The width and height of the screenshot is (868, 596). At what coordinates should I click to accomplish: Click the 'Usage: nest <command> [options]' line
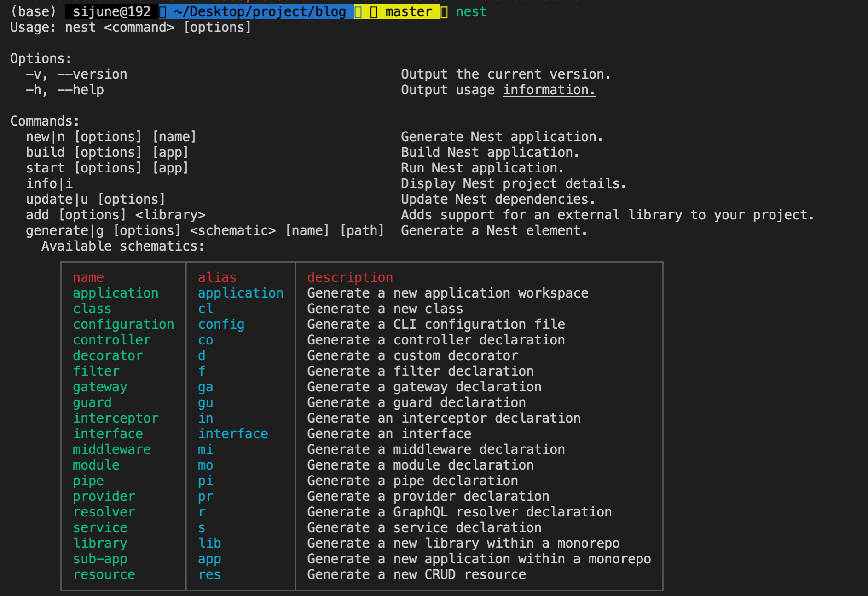click(131, 27)
